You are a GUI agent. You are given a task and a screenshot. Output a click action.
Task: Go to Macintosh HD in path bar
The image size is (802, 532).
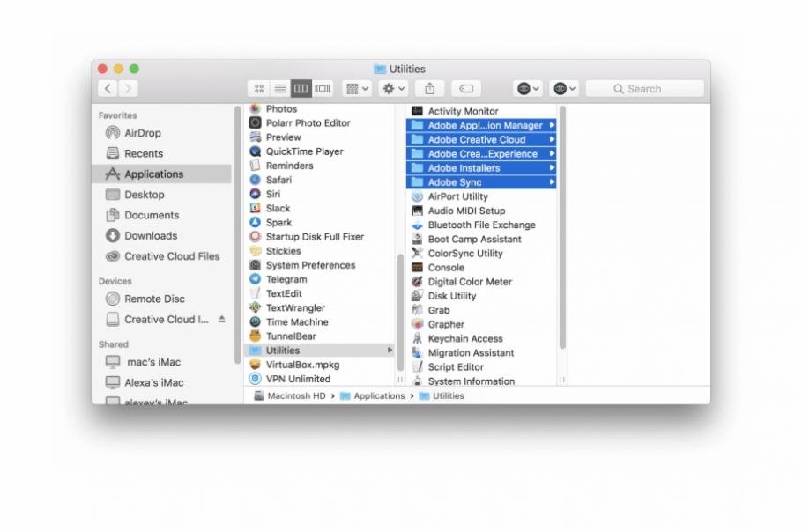290,396
